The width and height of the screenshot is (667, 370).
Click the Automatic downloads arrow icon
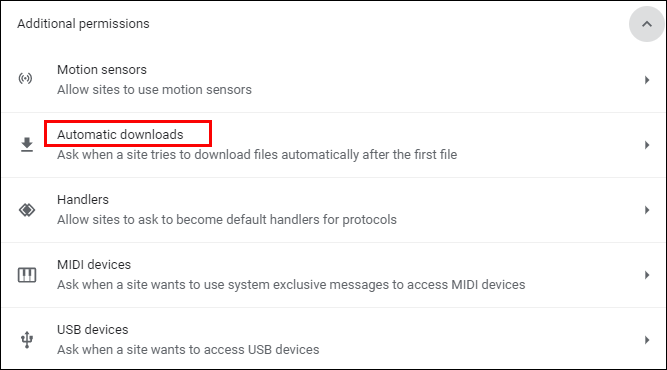(27, 145)
